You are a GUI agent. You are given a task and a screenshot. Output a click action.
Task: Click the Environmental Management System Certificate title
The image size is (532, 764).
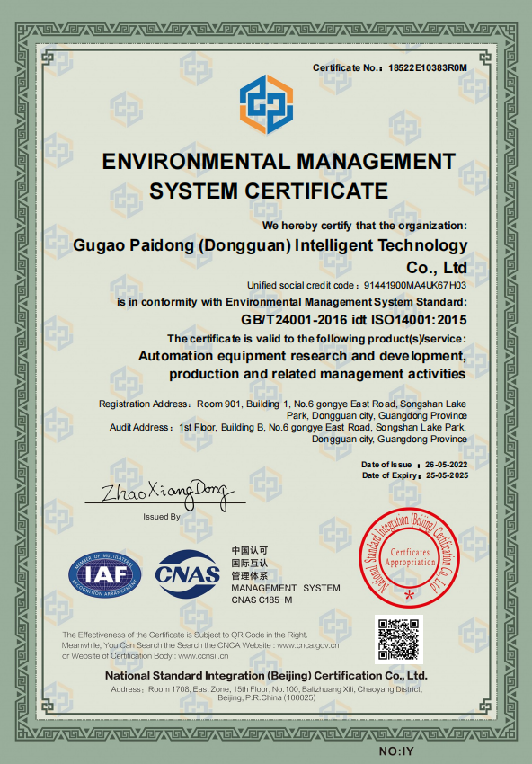(279, 176)
